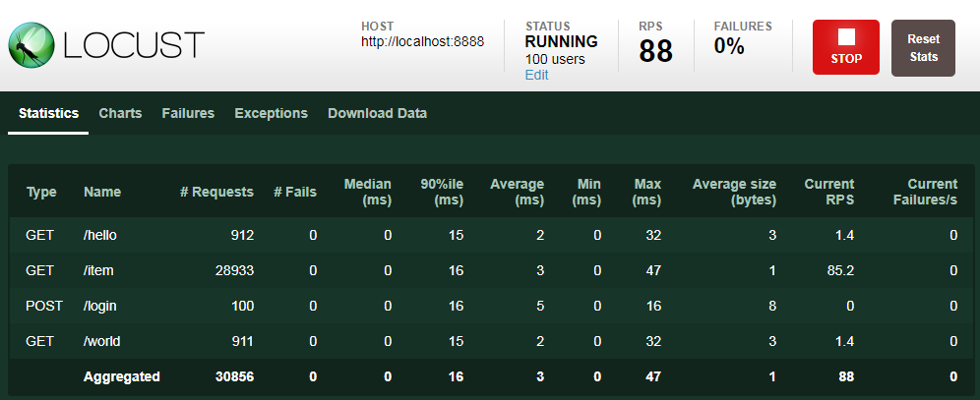Click the 911 requests value
Viewport: 980px width, 400px height.
pyautogui.click(x=242, y=341)
